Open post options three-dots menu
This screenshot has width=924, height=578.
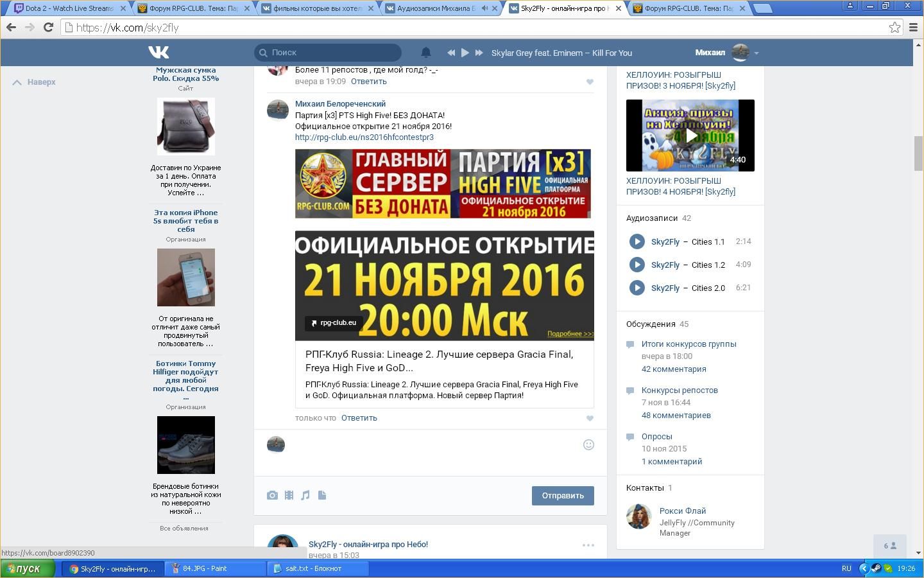pos(588,545)
